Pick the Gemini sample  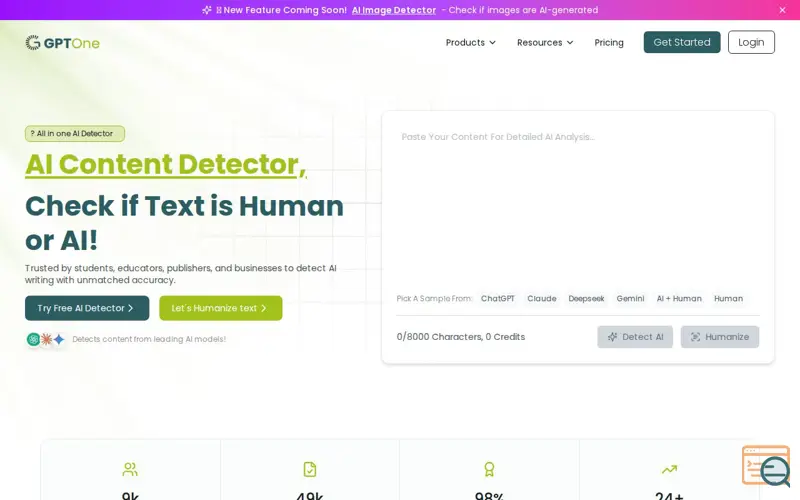(x=630, y=298)
